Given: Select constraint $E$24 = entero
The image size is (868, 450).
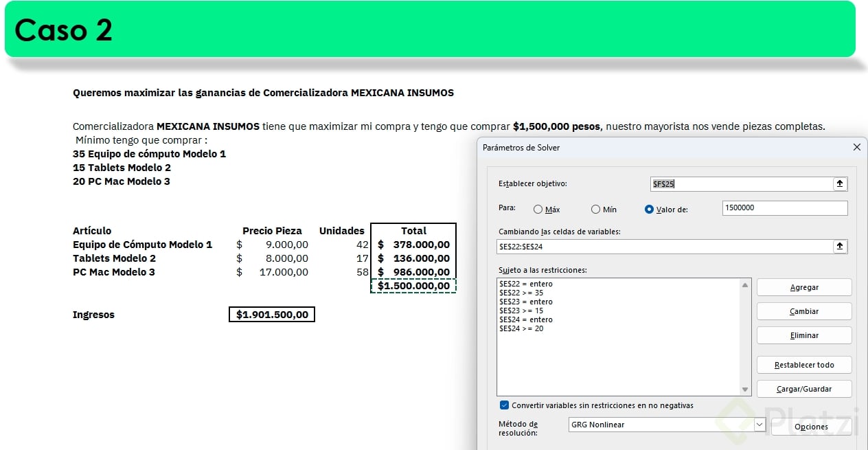Looking at the screenshot, I should pyautogui.click(x=526, y=319).
